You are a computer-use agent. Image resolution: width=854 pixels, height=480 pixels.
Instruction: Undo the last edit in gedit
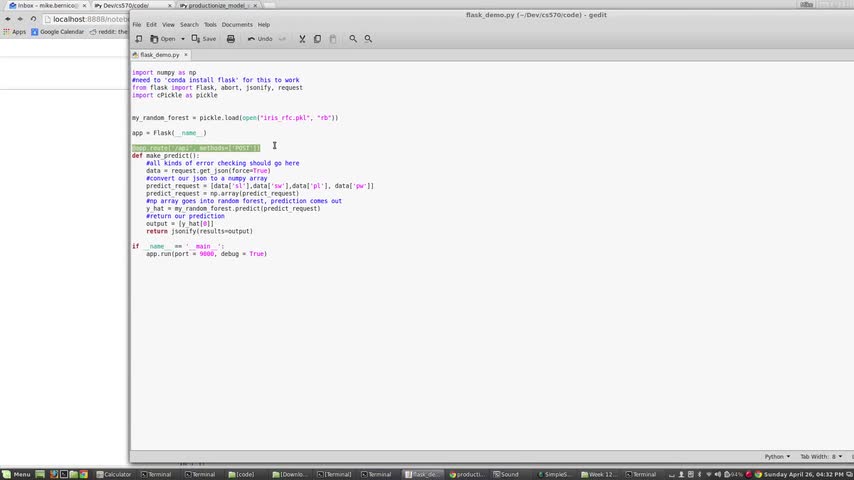pos(260,39)
